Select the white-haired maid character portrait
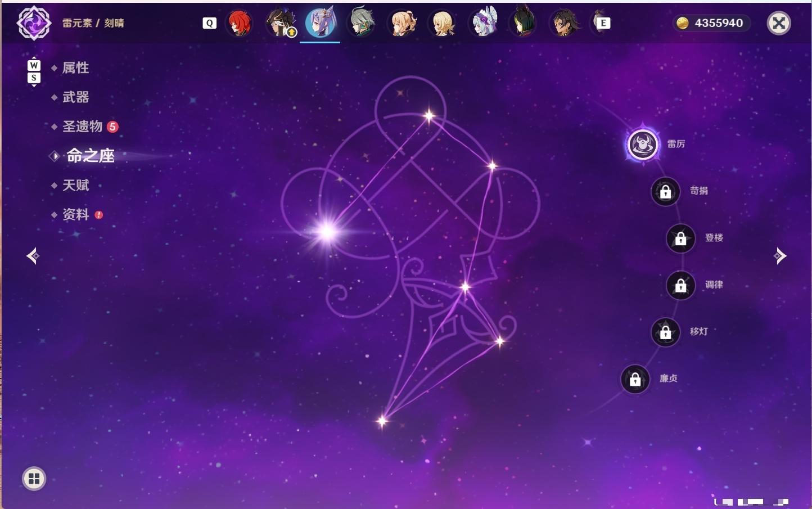Image resolution: width=812 pixels, height=509 pixels. tap(484, 23)
